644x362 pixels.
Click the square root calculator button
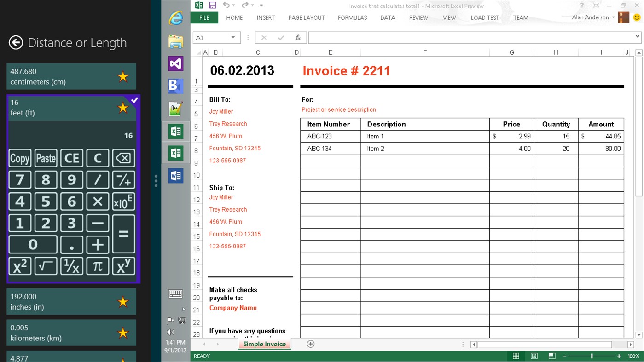[46, 266]
